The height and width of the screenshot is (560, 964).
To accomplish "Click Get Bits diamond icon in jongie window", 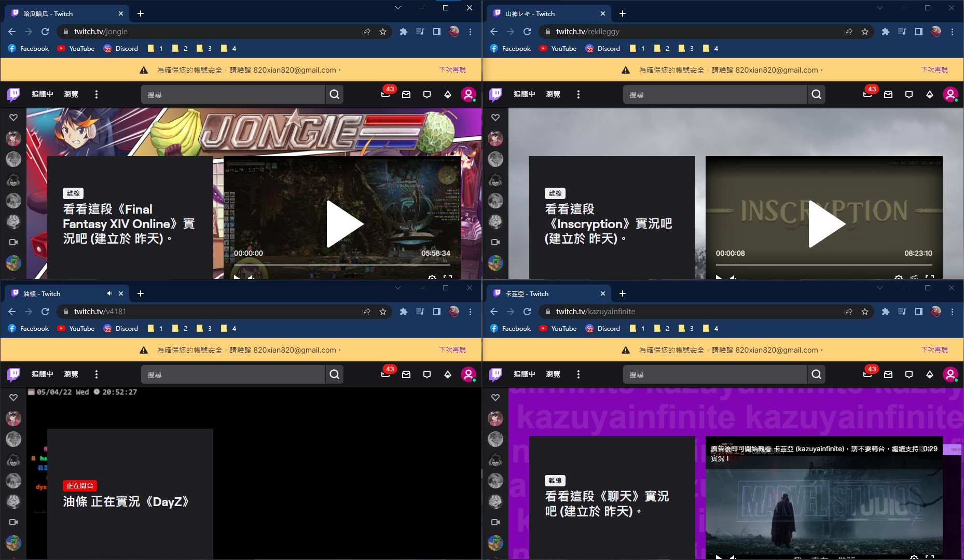I will (x=448, y=94).
